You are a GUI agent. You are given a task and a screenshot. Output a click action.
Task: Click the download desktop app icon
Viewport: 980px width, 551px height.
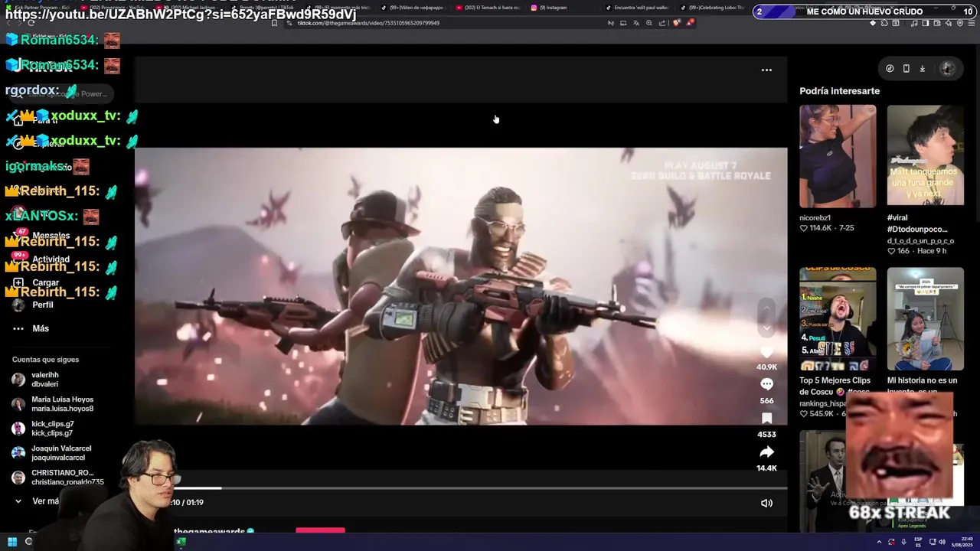tap(922, 68)
